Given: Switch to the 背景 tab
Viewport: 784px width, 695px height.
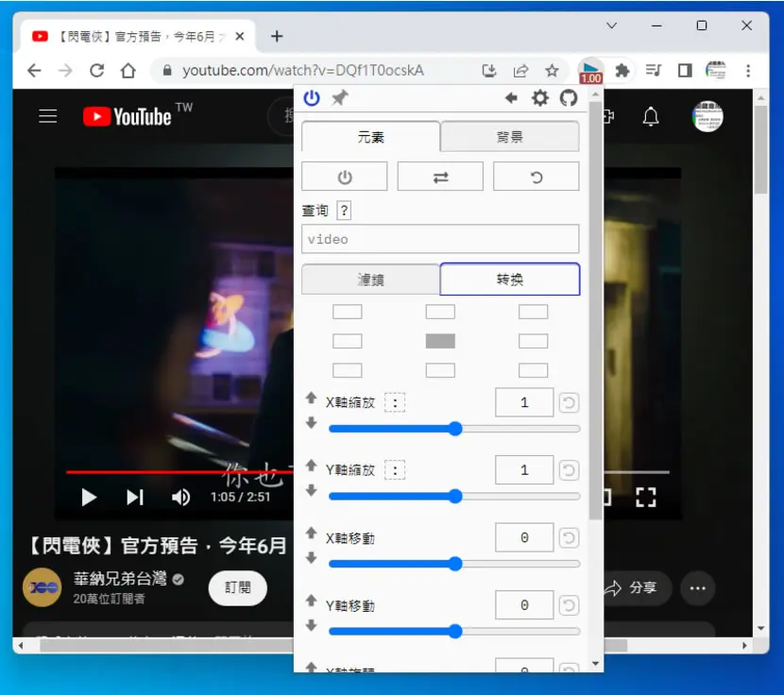Looking at the screenshot, I should point(509,137).
